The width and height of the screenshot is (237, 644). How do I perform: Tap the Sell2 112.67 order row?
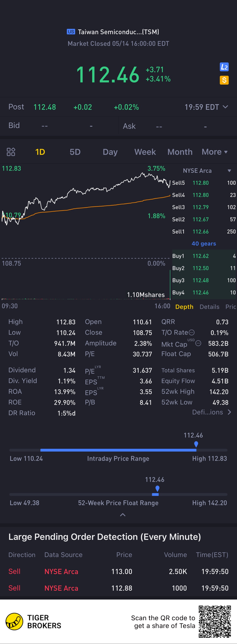pyautogui.click(x=204, y=219)
